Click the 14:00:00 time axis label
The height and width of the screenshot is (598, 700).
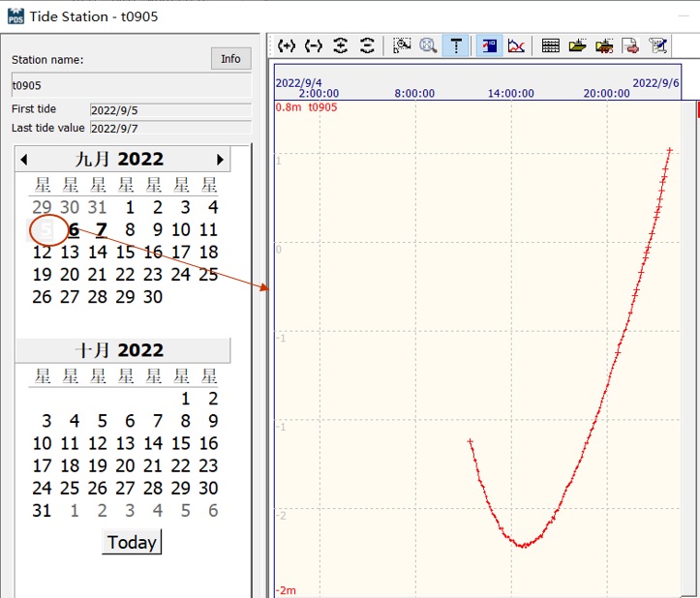click(510, 93)
